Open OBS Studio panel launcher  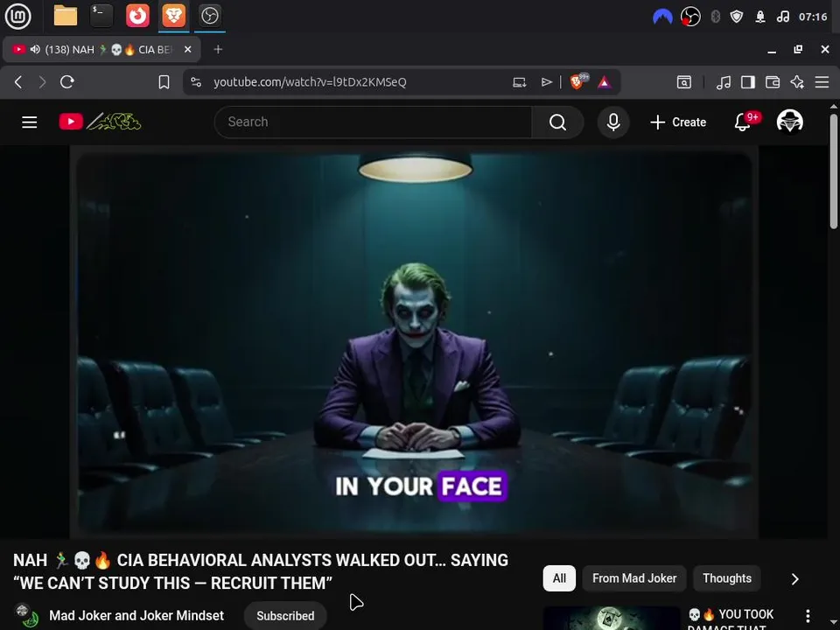[x=209, y=16]
